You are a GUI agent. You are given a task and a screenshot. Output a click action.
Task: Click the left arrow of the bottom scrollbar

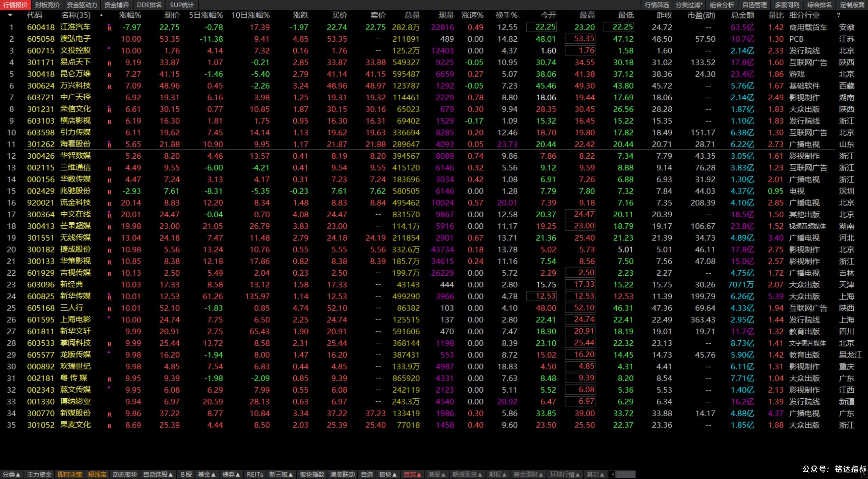click(x=612, y=474)
